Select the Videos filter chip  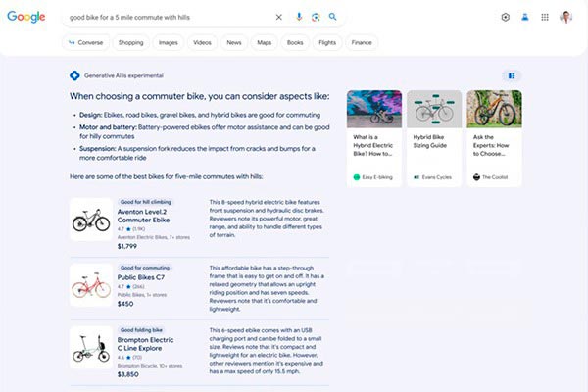[x=202, y=43]
